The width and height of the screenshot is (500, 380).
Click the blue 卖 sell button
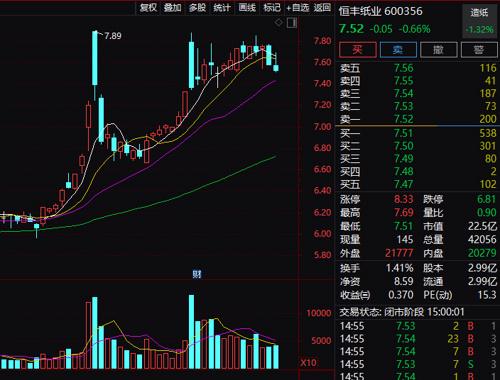point(398,50)
